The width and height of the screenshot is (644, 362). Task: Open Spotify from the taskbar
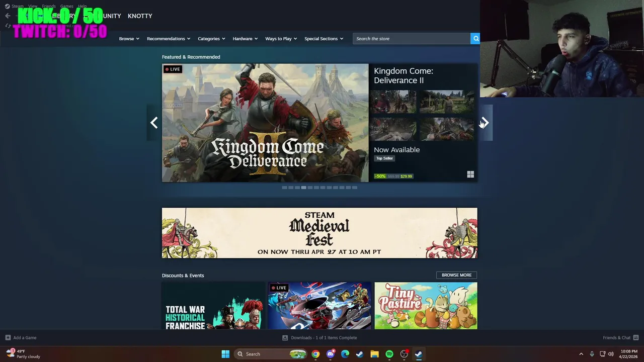[389, 354]
